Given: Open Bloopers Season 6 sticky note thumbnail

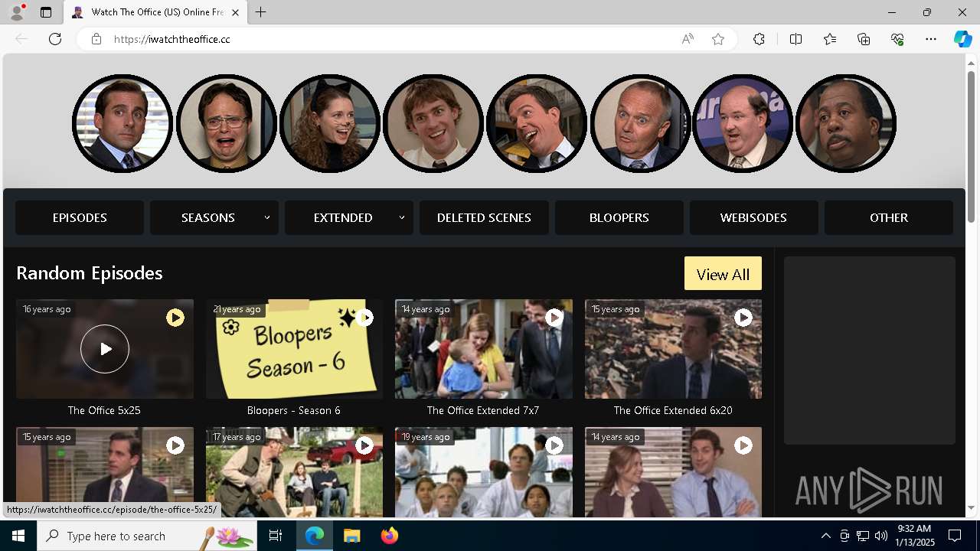Looking at the screenshot, I should pos(294,349).
